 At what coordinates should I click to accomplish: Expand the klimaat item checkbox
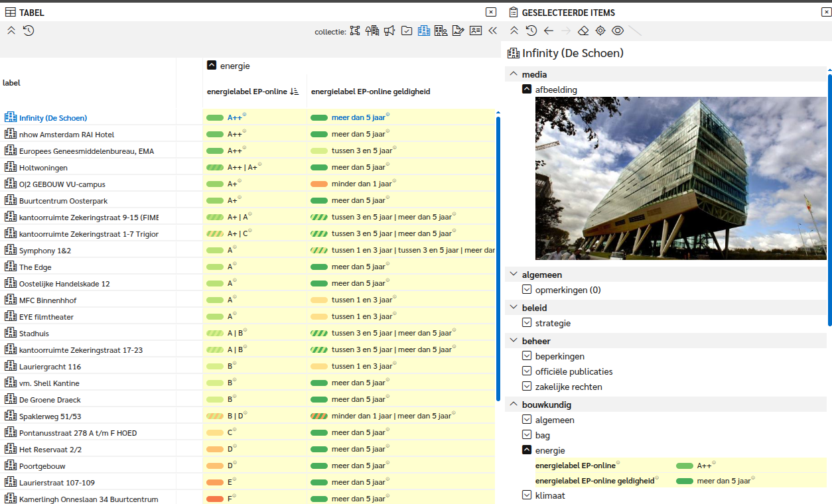(x=527, y=495)
